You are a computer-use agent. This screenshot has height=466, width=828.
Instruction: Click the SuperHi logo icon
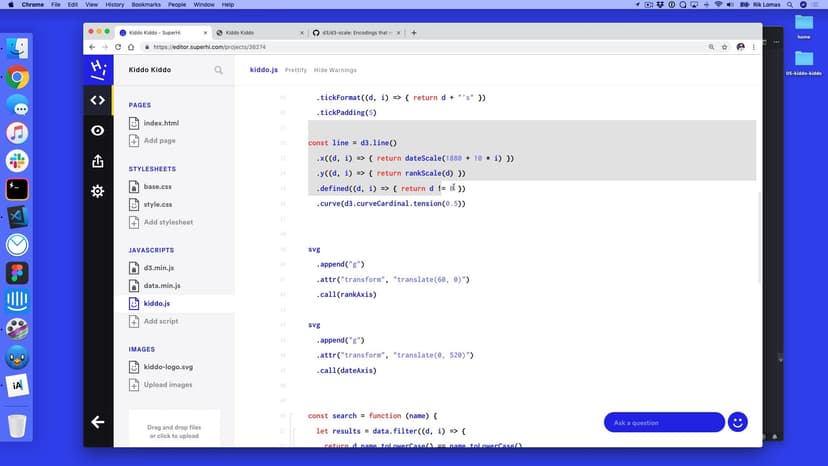click(97, 69)
